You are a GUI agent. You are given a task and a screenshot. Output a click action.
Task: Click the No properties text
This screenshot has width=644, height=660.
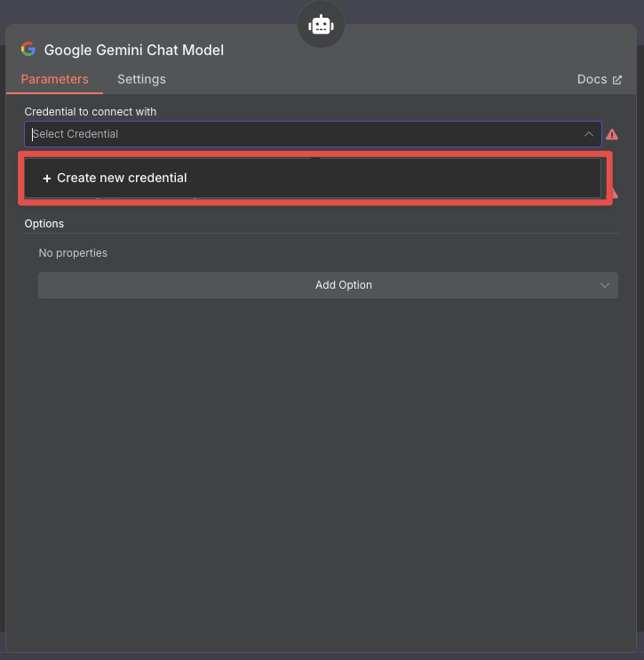click(73, 253)
